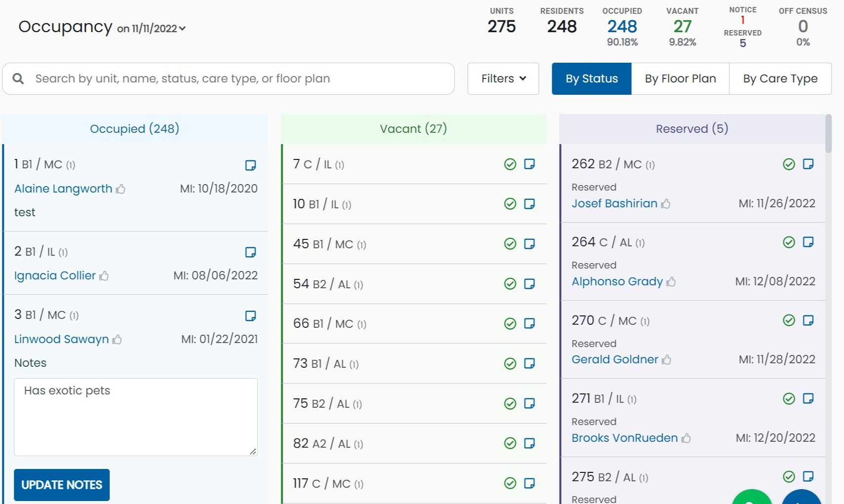
Task: Click the green check icon on unit 54 B2 / AL
Action: pyautogui.click(x=510, y=284)
